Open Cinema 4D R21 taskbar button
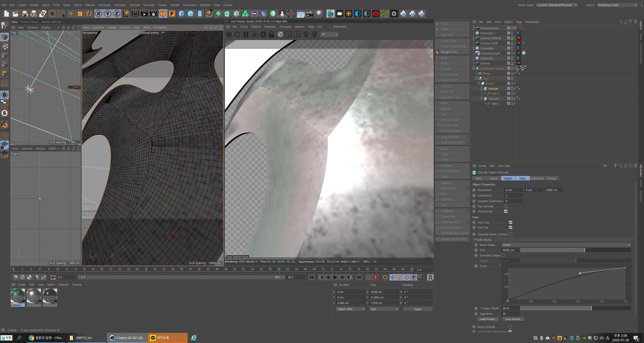The width and height of the screenshot is (644, 343). 127,338
